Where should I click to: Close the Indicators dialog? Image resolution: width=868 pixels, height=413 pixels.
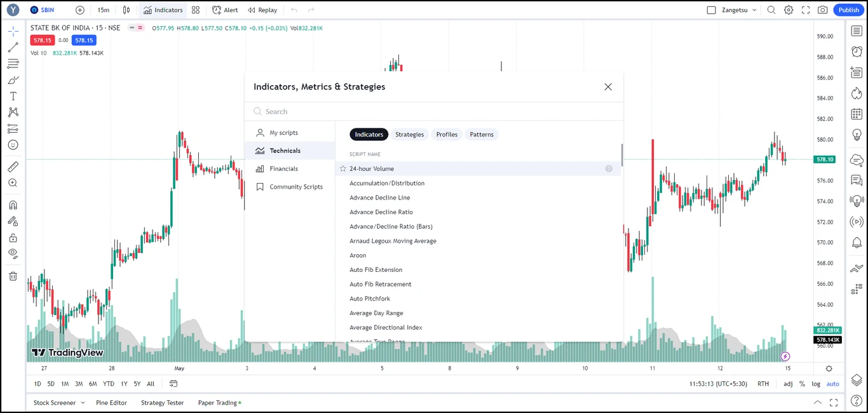click(x=608, y=87)
